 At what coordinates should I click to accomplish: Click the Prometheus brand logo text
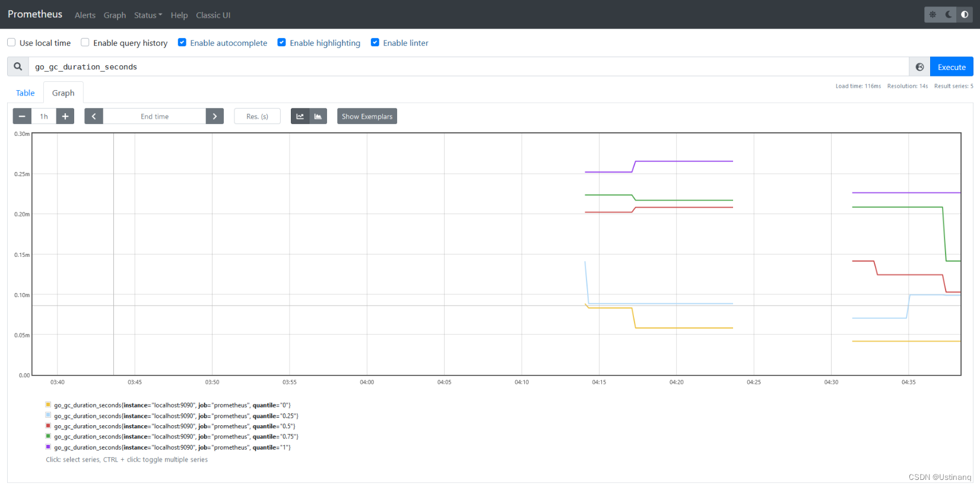pyautogui.click(x=35, y=14)
